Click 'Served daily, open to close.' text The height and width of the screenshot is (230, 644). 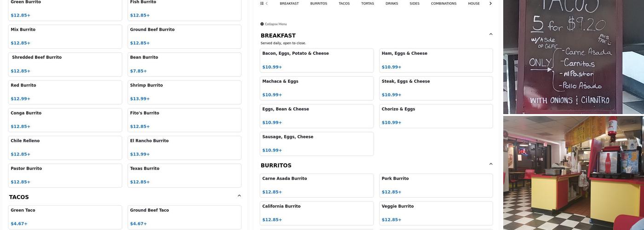coord(283,43)
